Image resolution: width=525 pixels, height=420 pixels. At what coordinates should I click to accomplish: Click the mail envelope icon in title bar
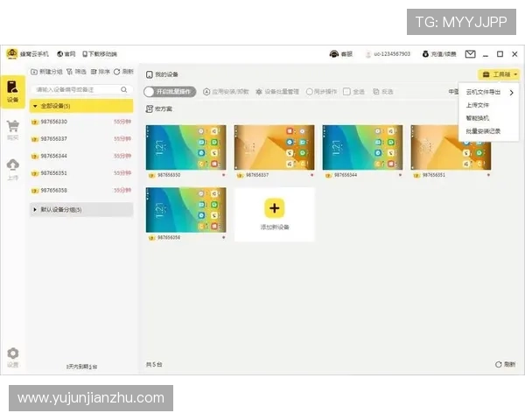coord(470,54)
